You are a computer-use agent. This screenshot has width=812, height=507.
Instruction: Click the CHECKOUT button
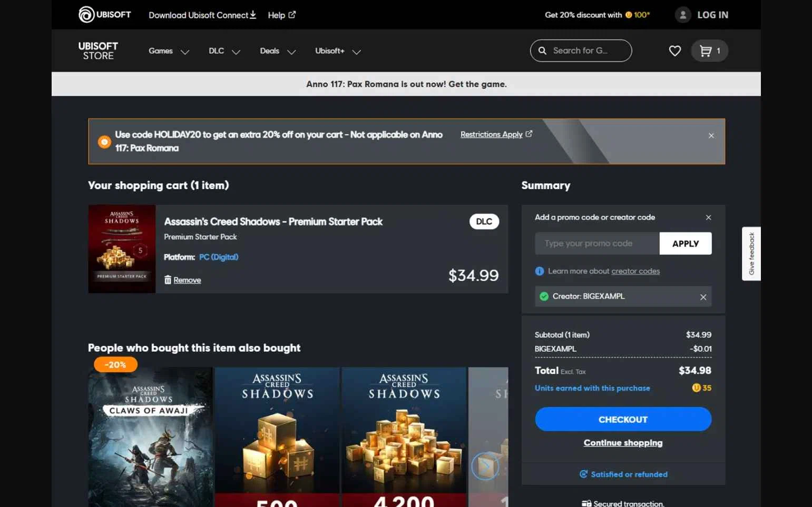623,419
